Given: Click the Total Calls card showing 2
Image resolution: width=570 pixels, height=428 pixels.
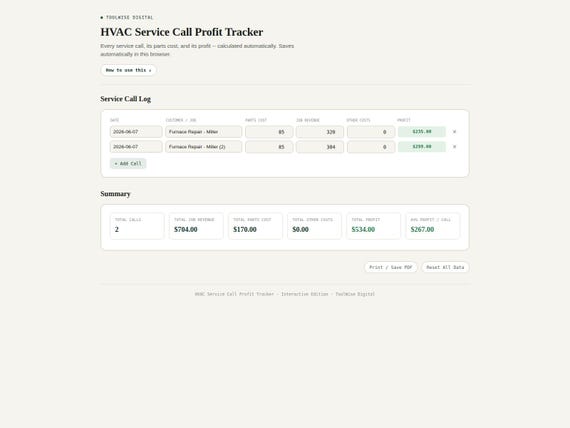Looking at the screenshot, I should (x=137, y=226).
